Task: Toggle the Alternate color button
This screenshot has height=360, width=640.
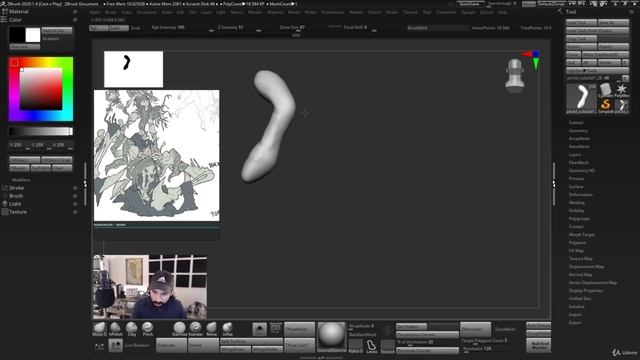Action: pyautogui.click(x=25, y=47)
